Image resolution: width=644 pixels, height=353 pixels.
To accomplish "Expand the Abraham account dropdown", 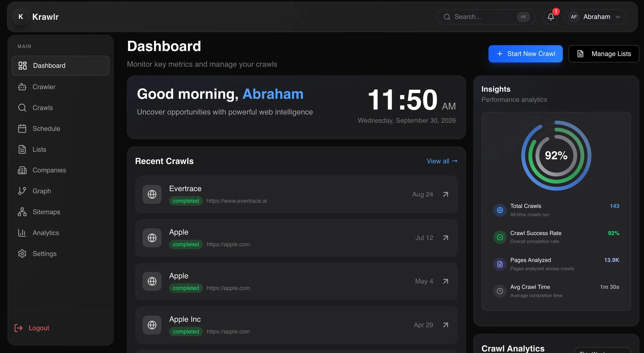I will click(595, 17).
